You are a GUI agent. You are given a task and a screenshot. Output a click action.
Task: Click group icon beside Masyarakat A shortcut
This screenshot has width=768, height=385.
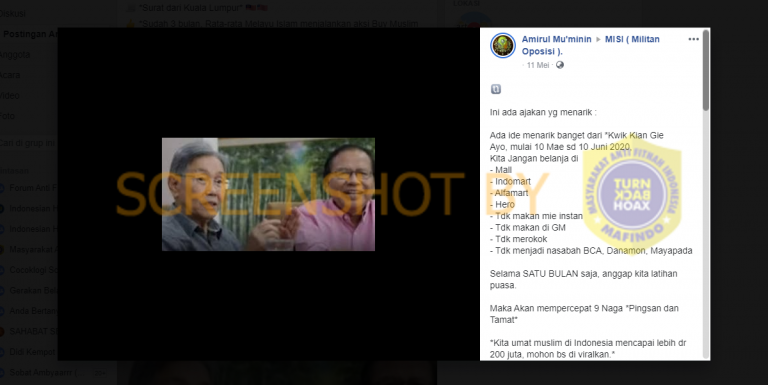(x=1, y=250)
